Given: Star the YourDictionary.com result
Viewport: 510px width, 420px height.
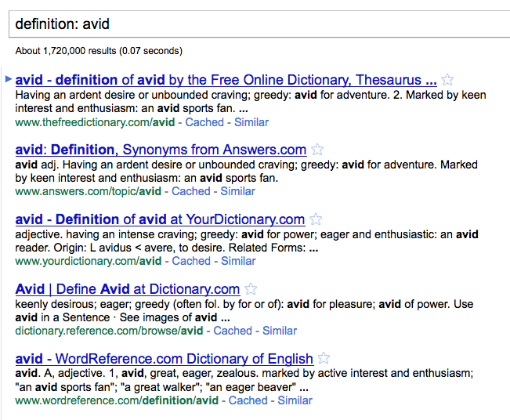Looking at the screenshot, I should tap(316, 219).
